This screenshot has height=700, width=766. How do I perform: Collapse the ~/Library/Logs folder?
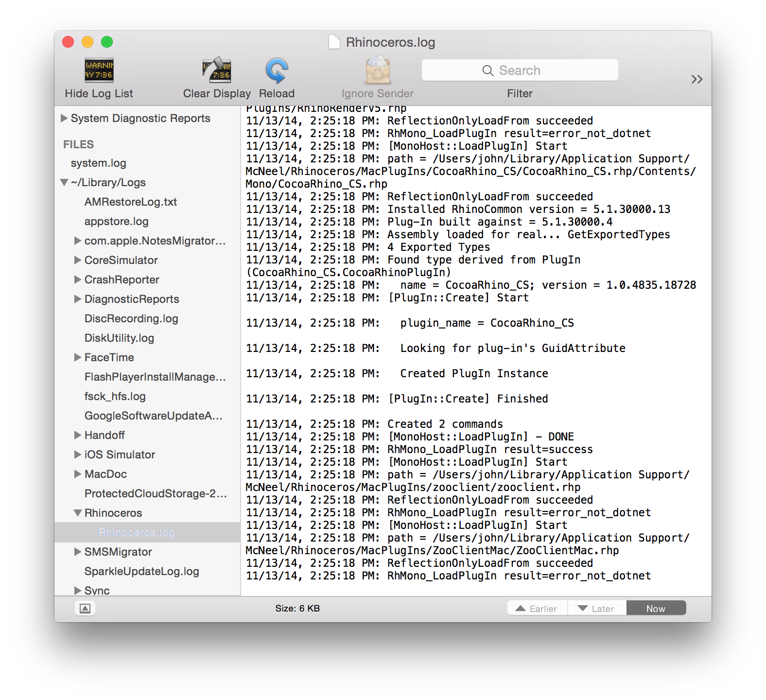tap(64, 182)
